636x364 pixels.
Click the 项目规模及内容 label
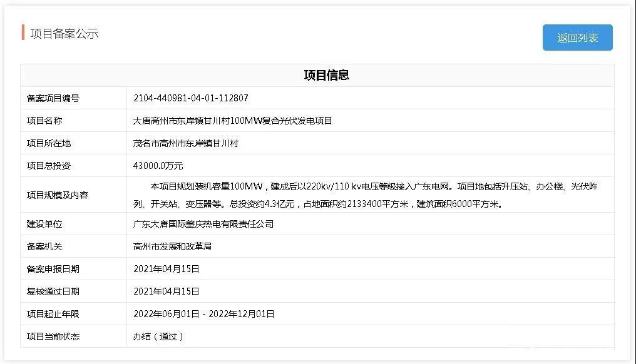(x=58, y=195)
